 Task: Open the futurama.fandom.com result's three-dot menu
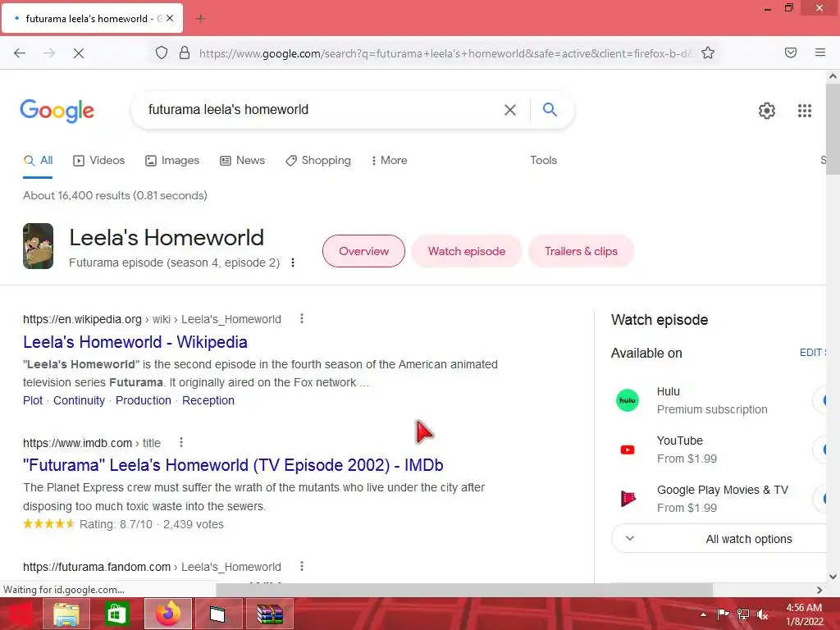(x=302, y=566)
